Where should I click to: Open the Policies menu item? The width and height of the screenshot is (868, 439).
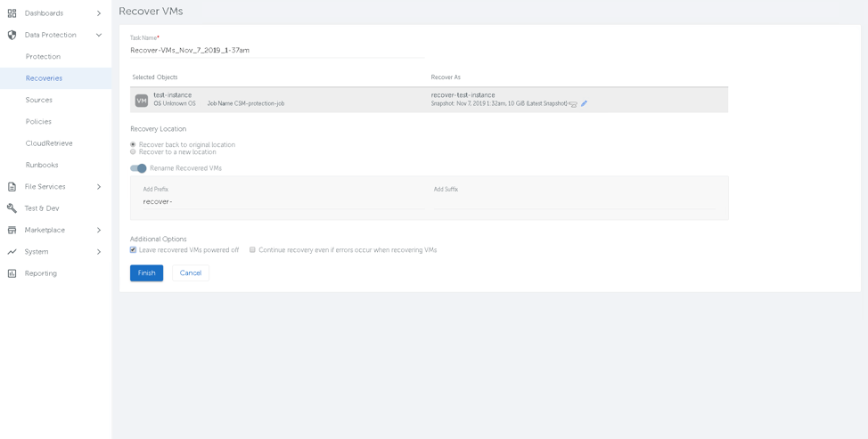pyautogui.click(x=38, y=122)
